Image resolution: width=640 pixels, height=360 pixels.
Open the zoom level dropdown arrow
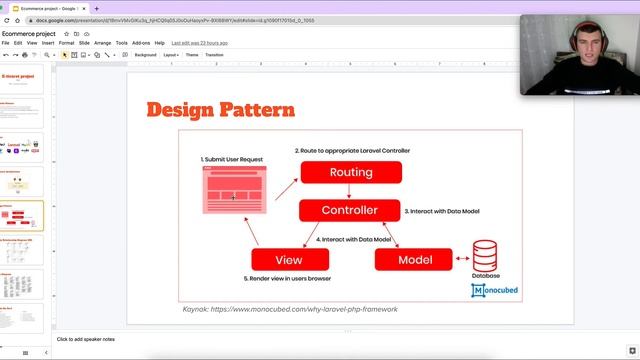pyautogui.click(x=54, y=55)
